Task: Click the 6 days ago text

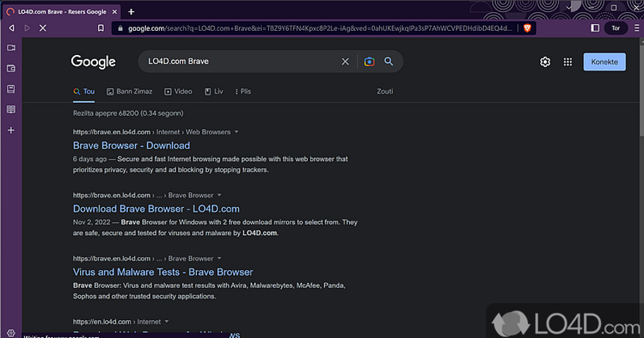Action: 90,159
